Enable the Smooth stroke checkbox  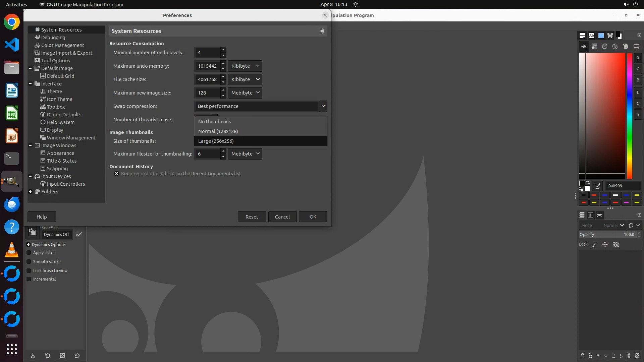[x=29, y=262]
